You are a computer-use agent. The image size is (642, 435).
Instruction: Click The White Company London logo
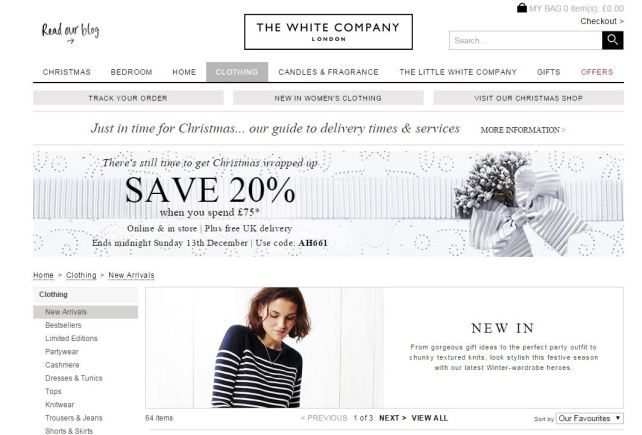(328, 32)
